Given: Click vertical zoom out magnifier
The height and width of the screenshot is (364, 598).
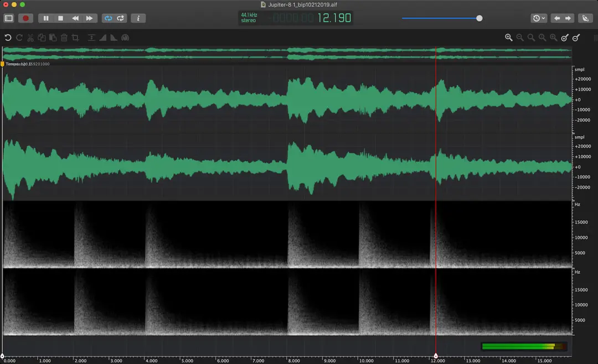Looking at the screenshot, I should 576,38.
